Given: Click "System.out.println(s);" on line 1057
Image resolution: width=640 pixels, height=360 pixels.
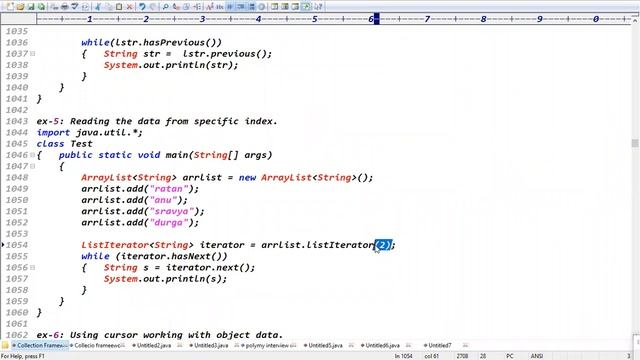Looking at the screenshot, I should pyautogui.click(x=165, y=279).
